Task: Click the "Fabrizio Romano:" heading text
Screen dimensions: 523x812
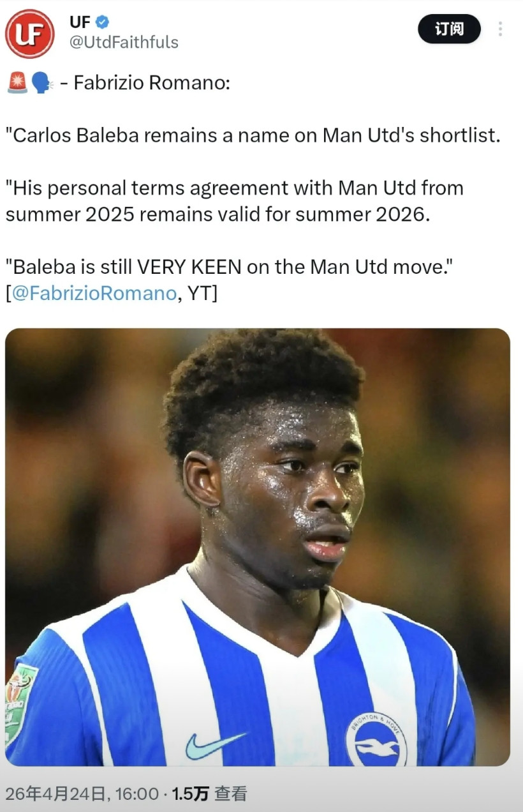Action: click(x=152, y=83)
